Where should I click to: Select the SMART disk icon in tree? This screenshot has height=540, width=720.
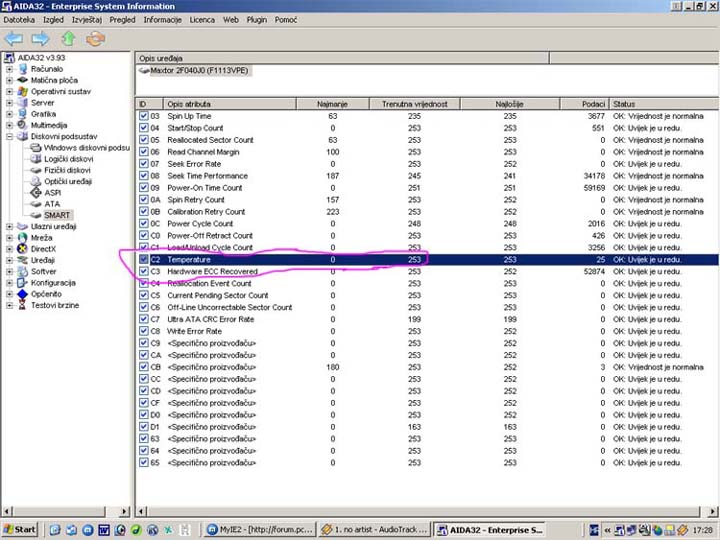point(36,215)
